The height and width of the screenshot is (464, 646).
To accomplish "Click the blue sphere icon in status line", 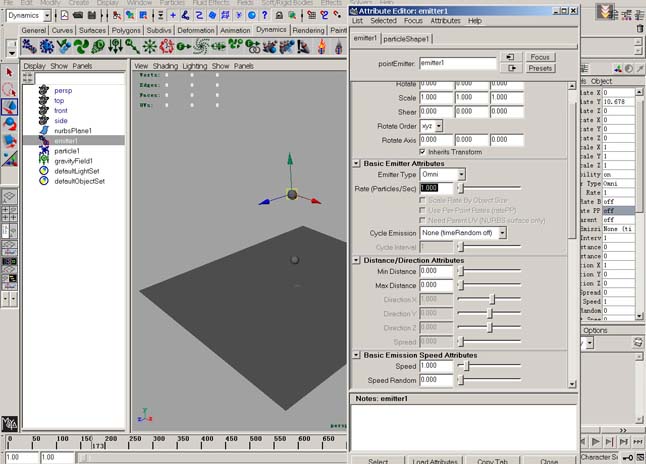I will tap(252, 16).
